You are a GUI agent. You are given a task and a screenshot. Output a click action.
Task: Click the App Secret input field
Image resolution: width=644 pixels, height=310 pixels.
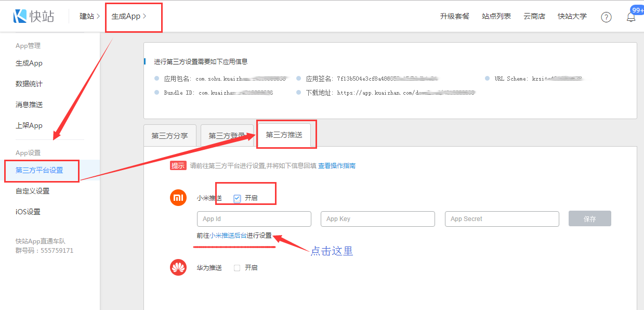[502, 219]
